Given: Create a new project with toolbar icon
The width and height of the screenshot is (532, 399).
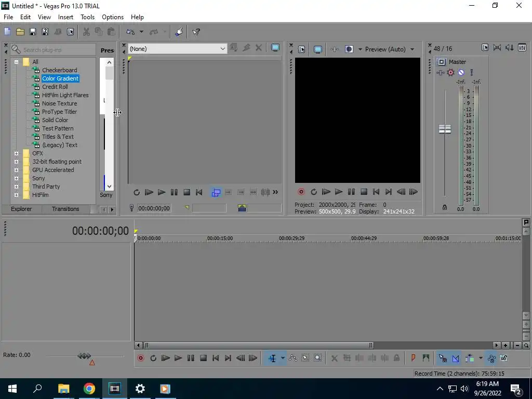Looking at the screenshot, I should 7,32.
